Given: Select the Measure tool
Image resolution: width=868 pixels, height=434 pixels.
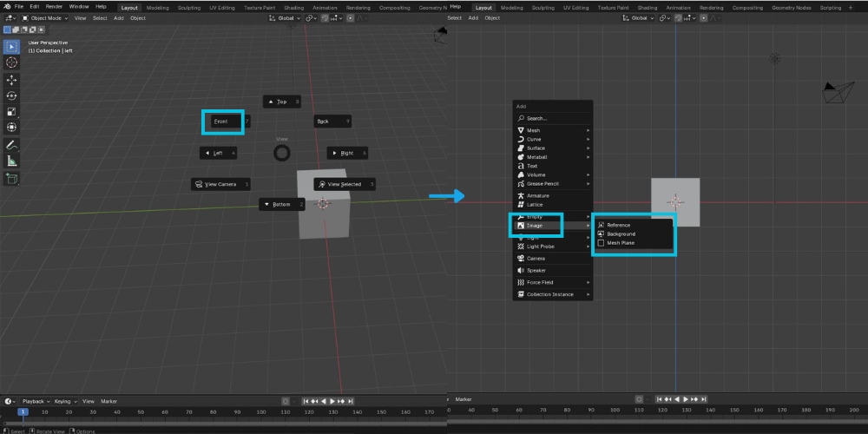Looking at the screenshot, I should click(11, 161).
